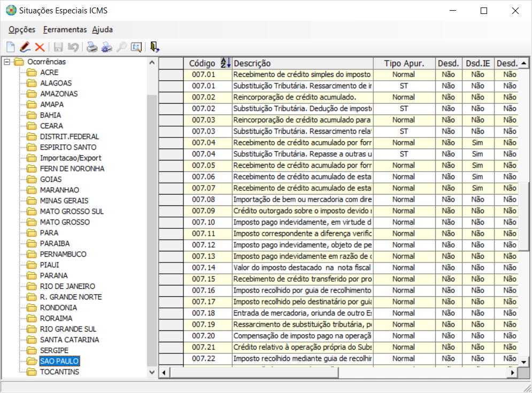The image size is (532, 393).
Task: Select the PARANA tree folder
Action: [x=53, y=275]
